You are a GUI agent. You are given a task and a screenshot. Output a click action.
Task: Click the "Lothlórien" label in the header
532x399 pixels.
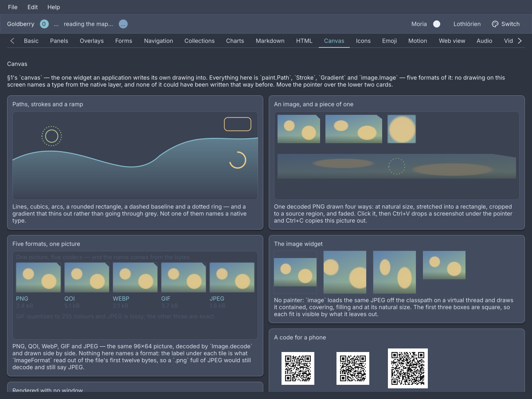[x=467, y=24]
